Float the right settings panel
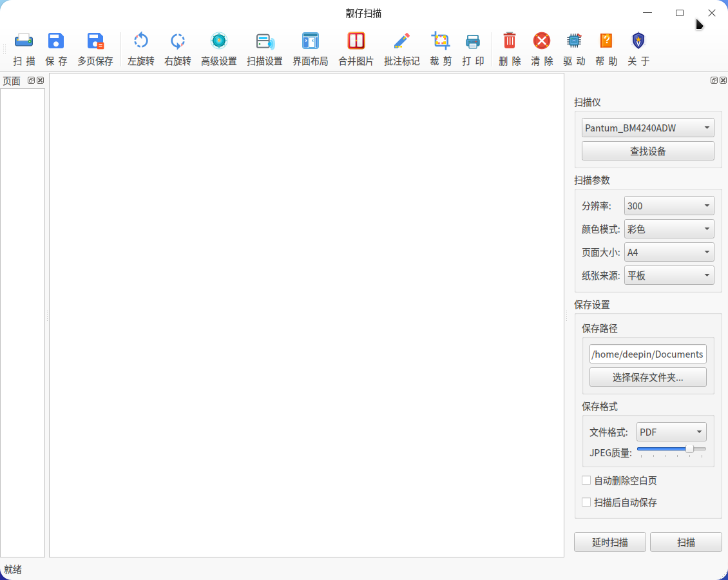The image size is (728, 580). [x=714, y=81]
